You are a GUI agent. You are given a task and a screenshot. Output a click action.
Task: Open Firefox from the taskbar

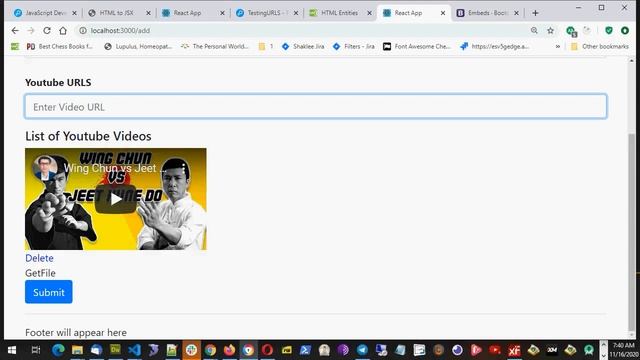pos(229,350)
